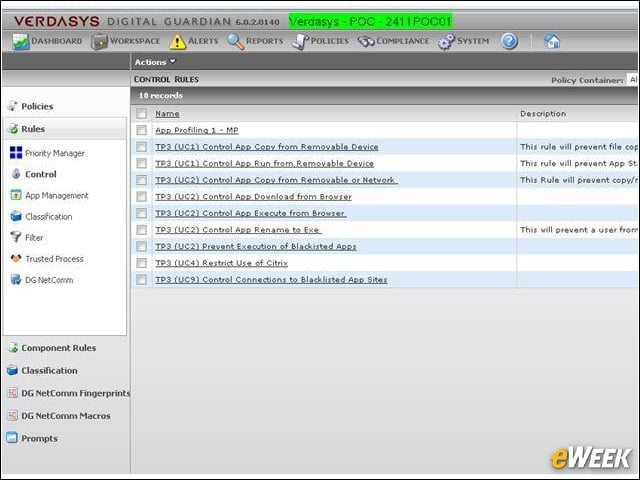The image size is (640, 480).
Task: Open the Control App Rename to Exe rule
Action: click(238, 230)
